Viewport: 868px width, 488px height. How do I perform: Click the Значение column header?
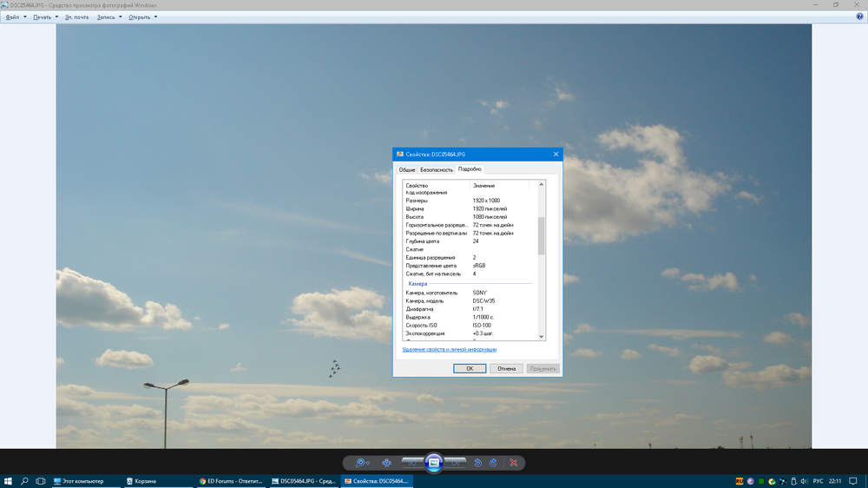[499, 186]
